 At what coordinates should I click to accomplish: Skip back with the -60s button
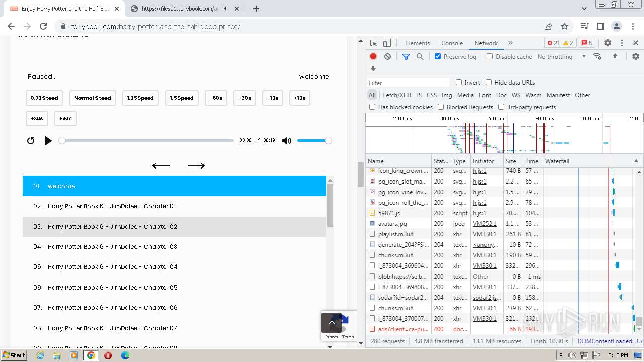pyautogui.click(x=216, y=98)
